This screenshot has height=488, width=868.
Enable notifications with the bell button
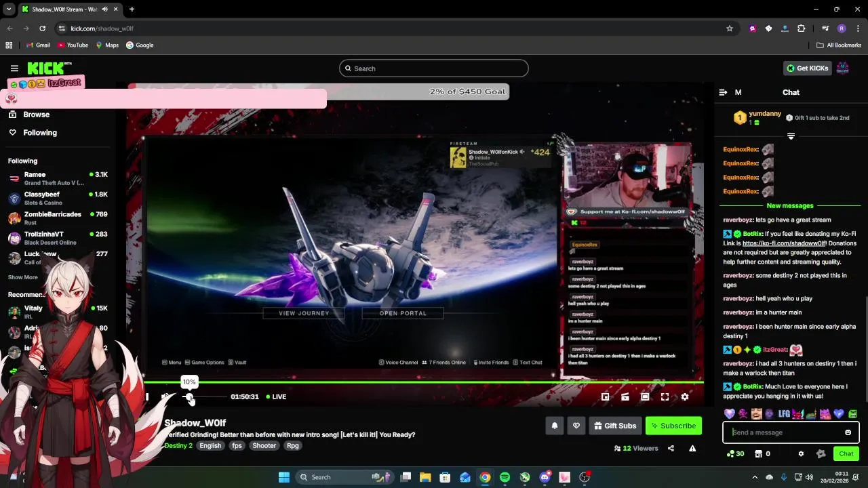554,426
